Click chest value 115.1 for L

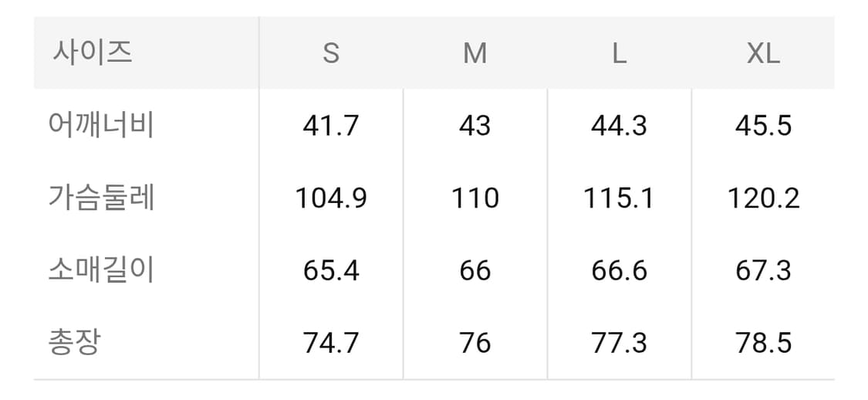pos(619,198)
